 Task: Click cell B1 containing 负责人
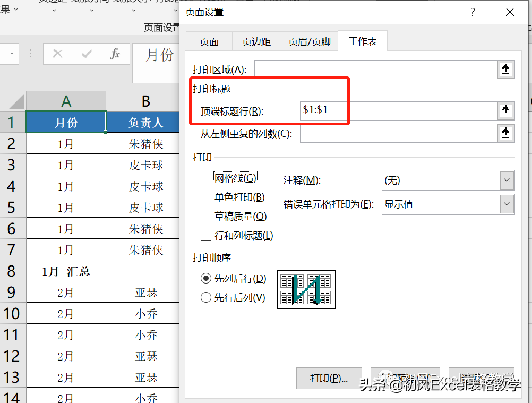pos(143,122)
